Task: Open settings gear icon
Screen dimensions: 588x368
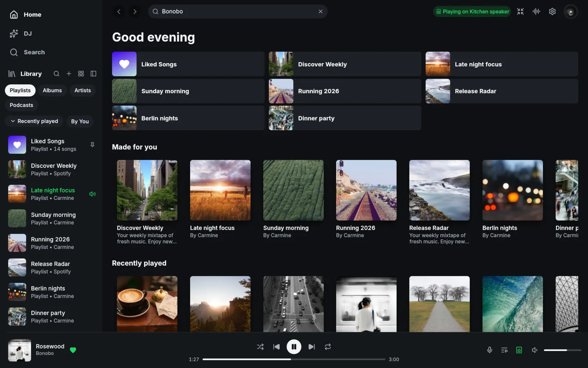Action: click(552, 11)
